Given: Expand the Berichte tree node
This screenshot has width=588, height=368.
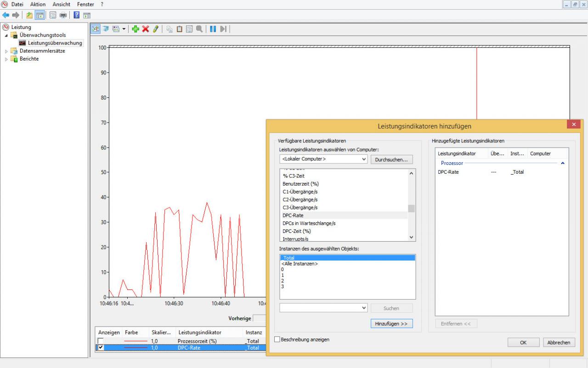Looking at the screenshot, I should 6,59.
